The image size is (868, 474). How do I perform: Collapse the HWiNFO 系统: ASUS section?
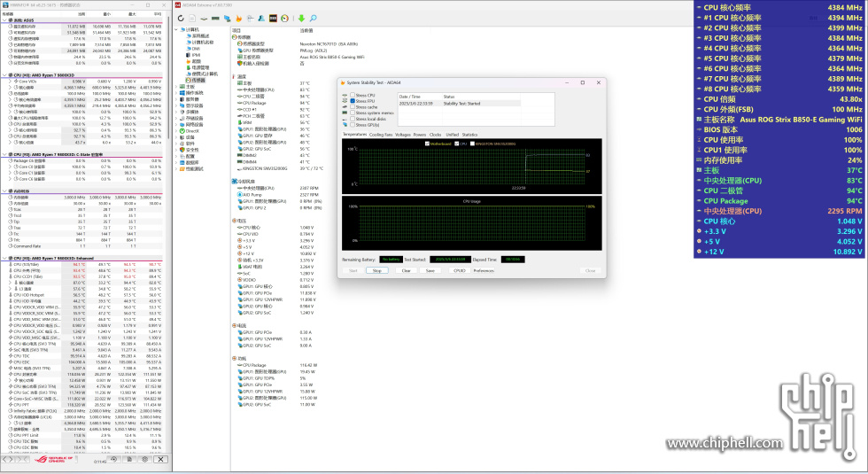[4, 20]
